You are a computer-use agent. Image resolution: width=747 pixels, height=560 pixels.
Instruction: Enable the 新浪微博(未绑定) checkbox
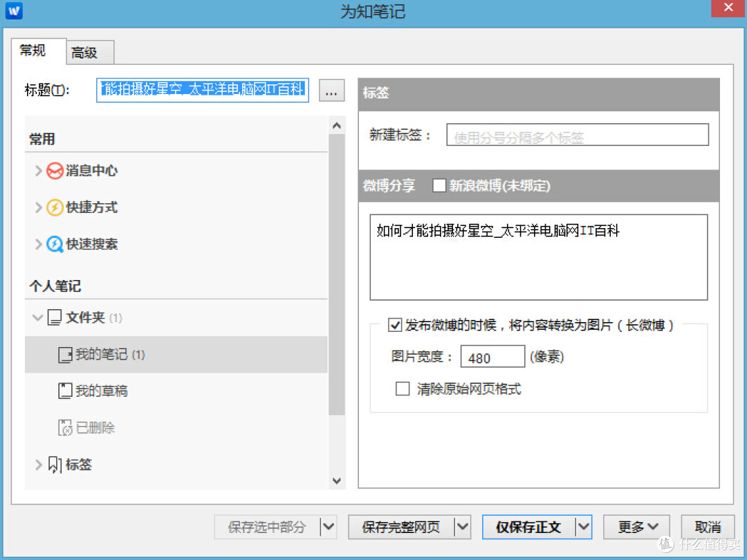[439, 185]
